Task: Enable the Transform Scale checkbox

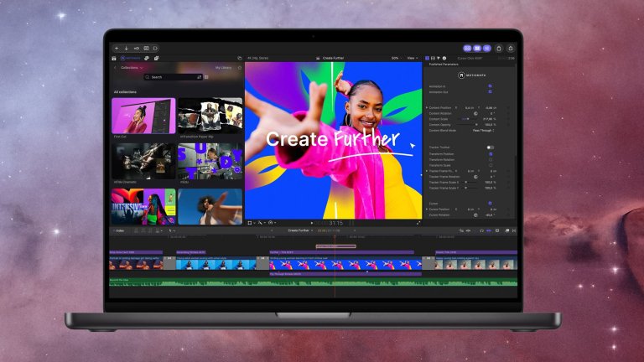Action: click(x=491, y=165)
